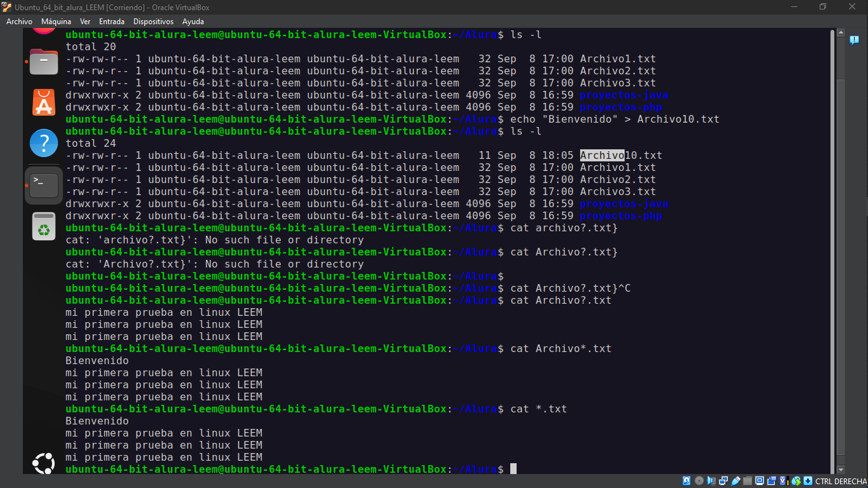868x488 pixels.
Task: Click the network adapters status icon
Action: point(723,481)
